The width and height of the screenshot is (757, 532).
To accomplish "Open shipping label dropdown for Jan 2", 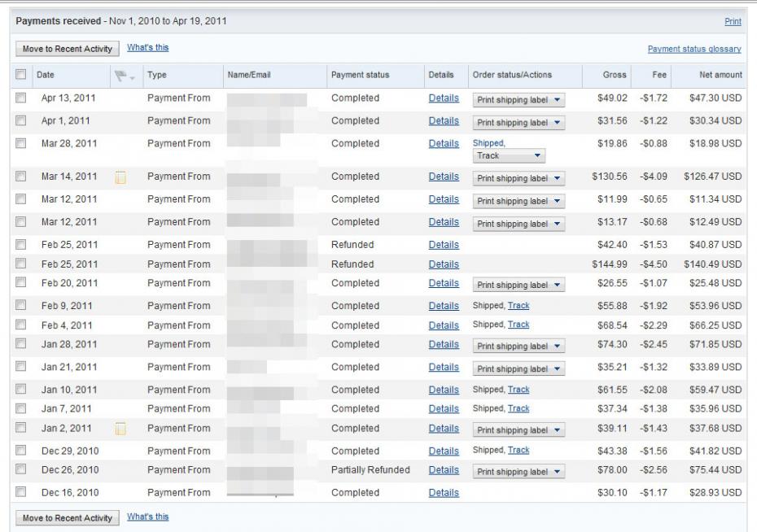I will tap(519, 430).
